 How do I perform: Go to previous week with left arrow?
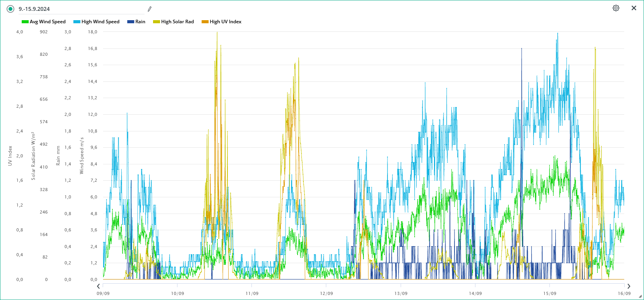pos(98,286)
